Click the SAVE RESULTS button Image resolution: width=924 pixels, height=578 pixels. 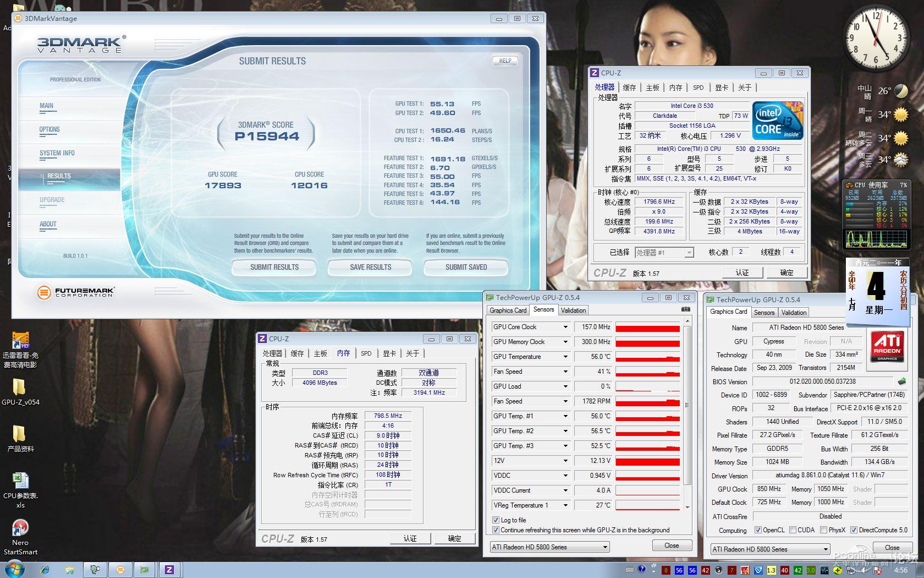[370, 268]
